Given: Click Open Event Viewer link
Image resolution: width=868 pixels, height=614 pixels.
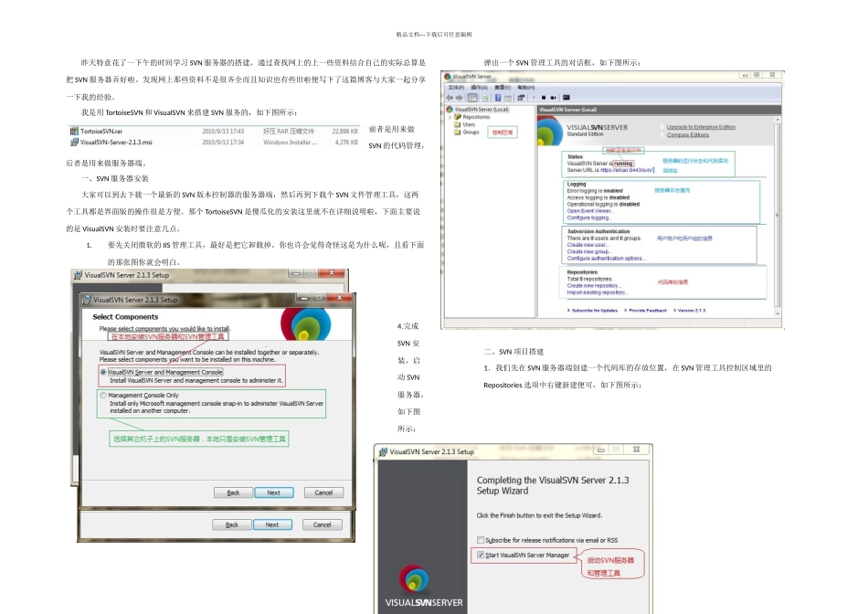Looking at the screenshot, I should coord(589,211).
